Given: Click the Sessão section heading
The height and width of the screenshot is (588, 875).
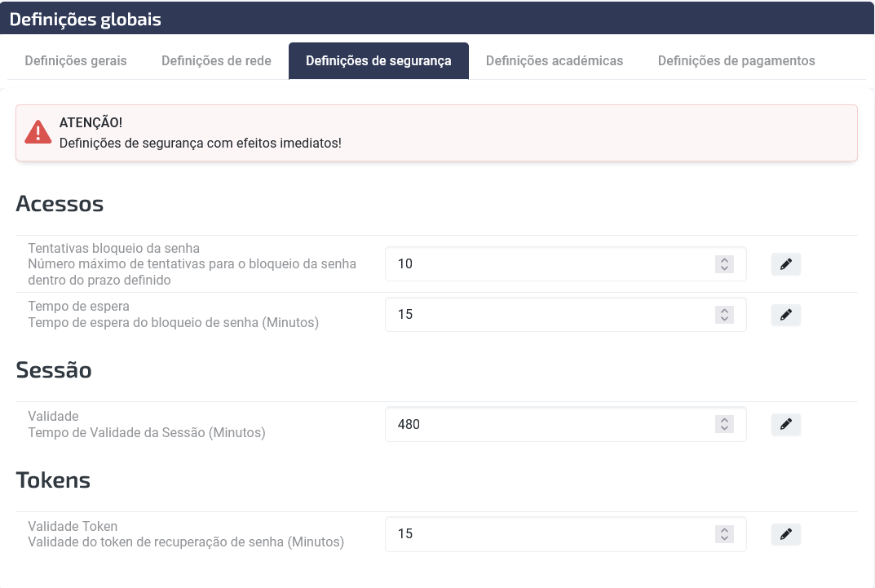Looking at the screenshot, I should pyautogui.click(x=54, y=370).
